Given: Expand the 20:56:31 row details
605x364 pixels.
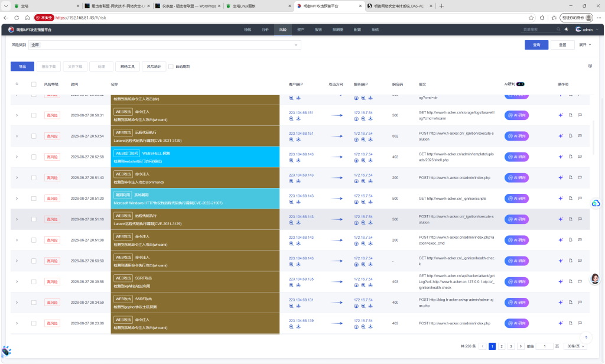Looking at the screenshot, I should (x=17, y=115).
